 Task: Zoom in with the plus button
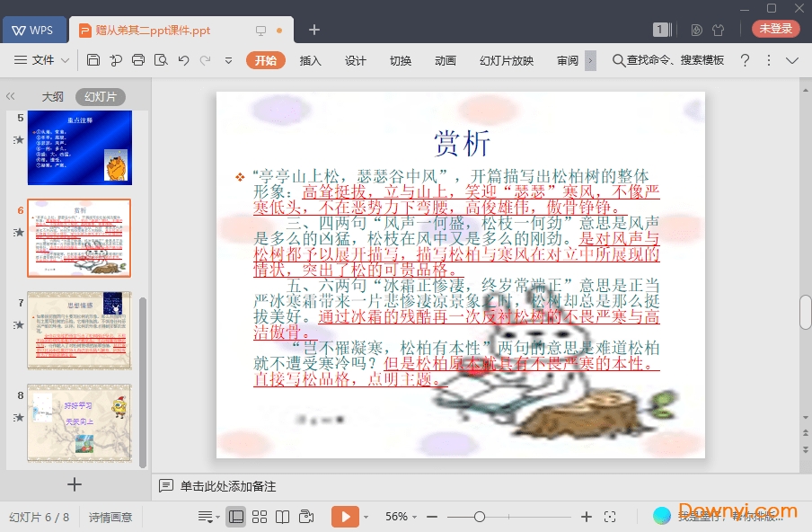pos(587,517)
